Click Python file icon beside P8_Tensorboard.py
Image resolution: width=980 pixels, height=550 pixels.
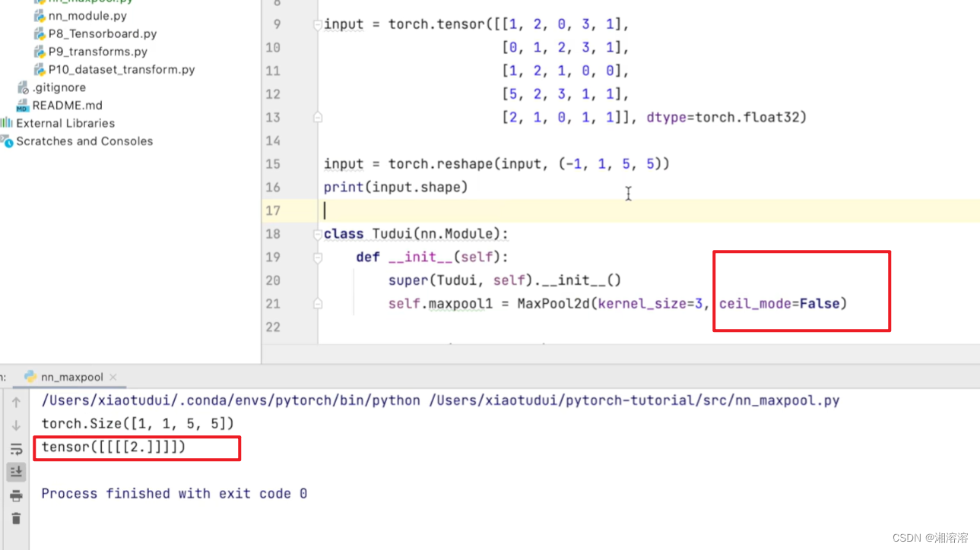point(39,33)
